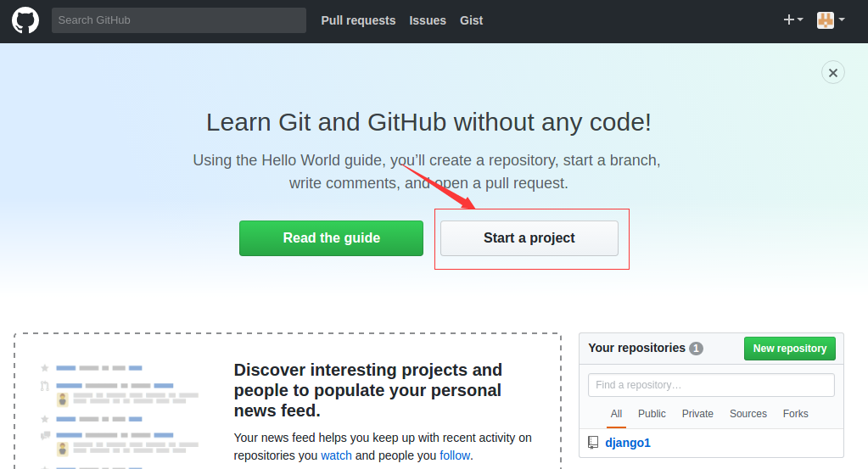Select the All repositories filter tab
Image resolution: width=868 pixels, height=469 pixels.
tap(616, 414)
